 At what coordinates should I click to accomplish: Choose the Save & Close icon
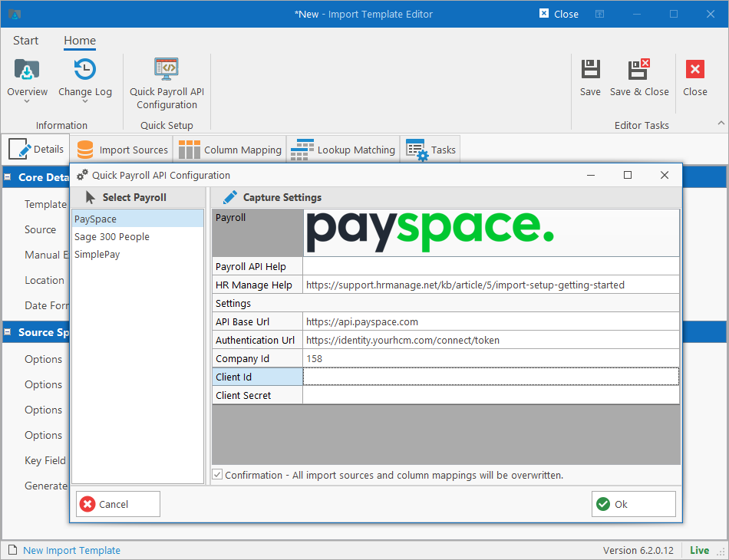(x=638, y=69)
